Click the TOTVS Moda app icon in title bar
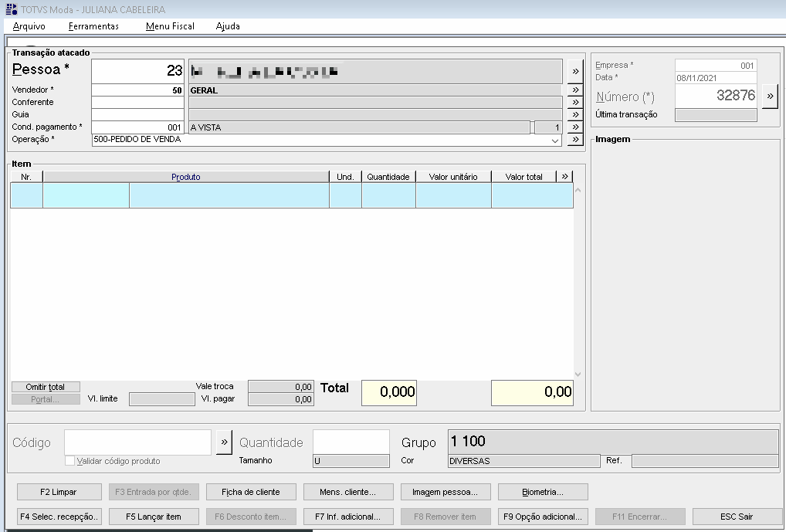The height and width of the screenshot is (532, 786). (x=11, y=9)
